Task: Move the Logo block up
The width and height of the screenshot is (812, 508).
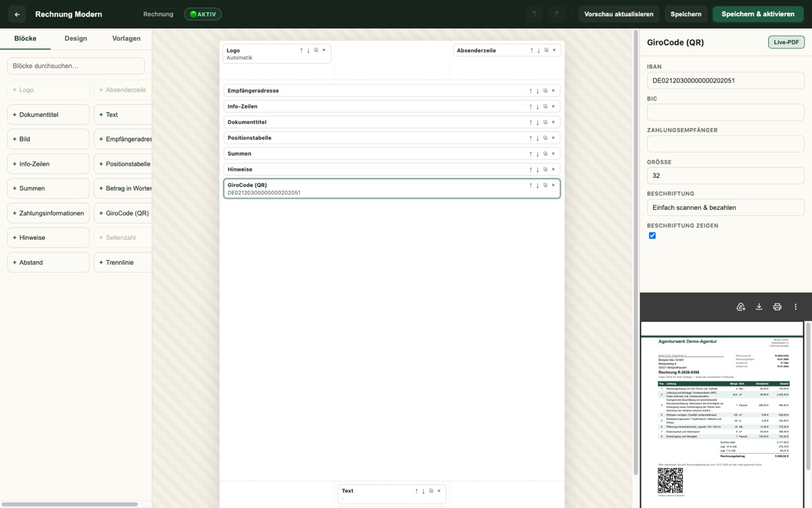Action: point(301,50)
